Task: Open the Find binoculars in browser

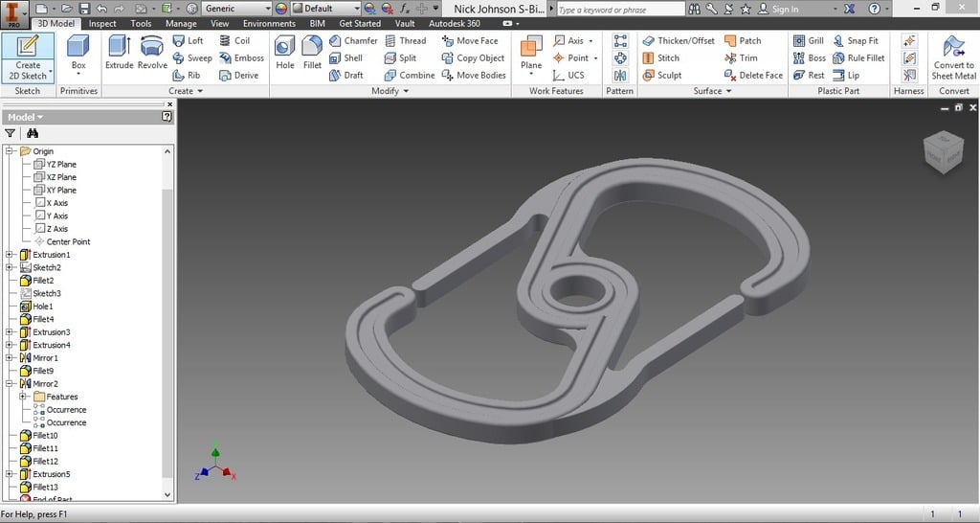Action: (x=33, y=133)
